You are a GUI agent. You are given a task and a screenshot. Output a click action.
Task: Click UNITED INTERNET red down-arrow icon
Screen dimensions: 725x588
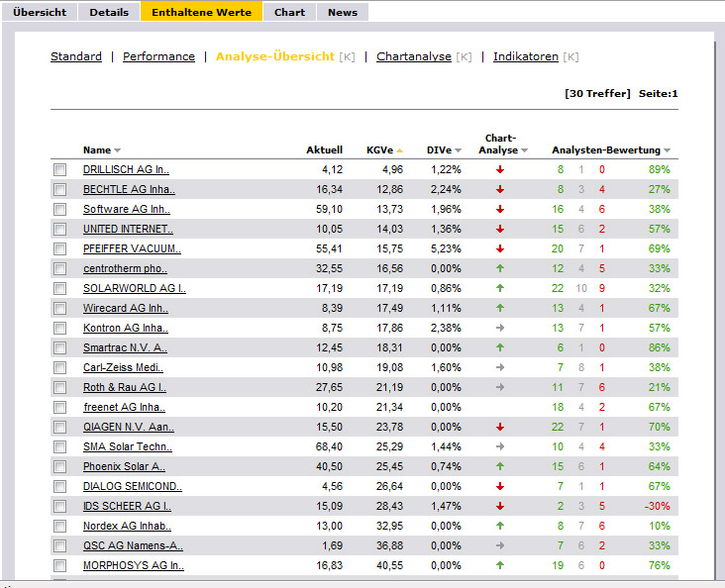pos(500,230)
